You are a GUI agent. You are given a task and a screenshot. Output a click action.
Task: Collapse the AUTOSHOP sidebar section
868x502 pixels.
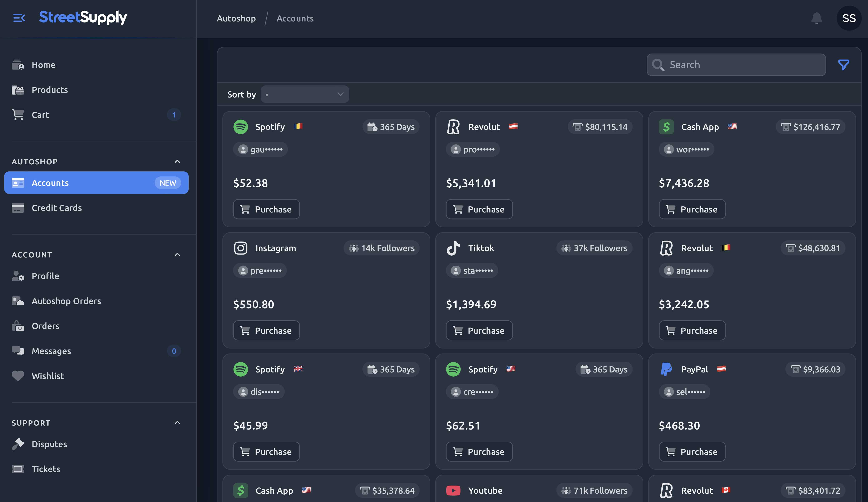pyautogui.click(x=177, y=161)
